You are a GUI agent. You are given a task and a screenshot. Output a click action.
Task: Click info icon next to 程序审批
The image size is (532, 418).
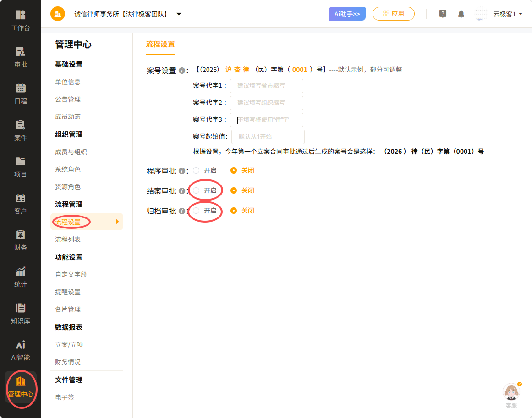[182, 171]
